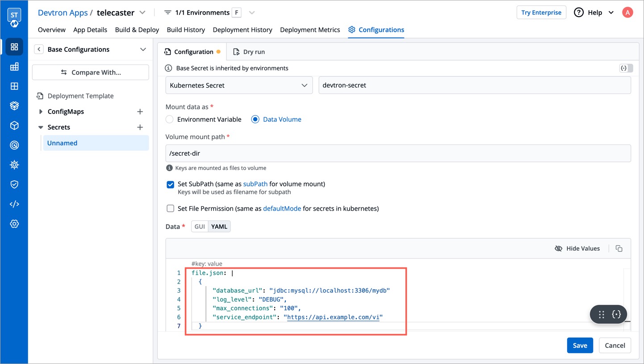Uncheck the Set SubPath checkbox
The width and height of the screenshot is (644, 364).
[170, 184]
